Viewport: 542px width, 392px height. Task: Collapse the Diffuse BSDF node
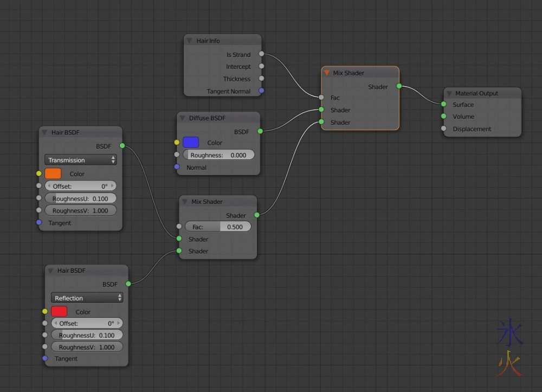[182, 118]
